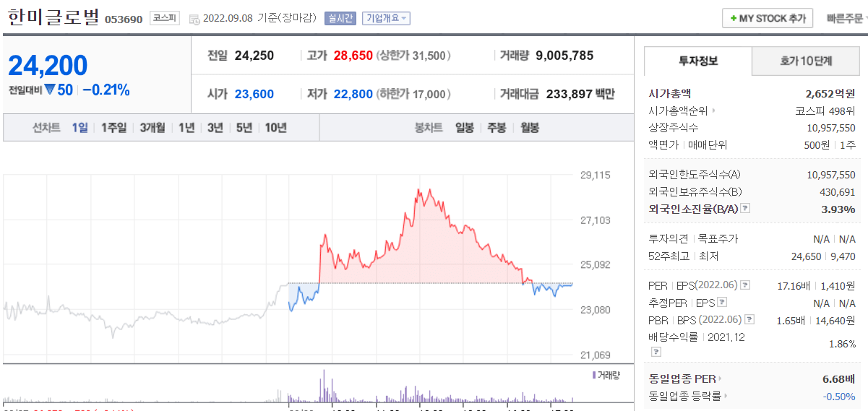868x411 pixels.
Task: Expand the 동일업종 PER arrow
Action: point(720,378)
